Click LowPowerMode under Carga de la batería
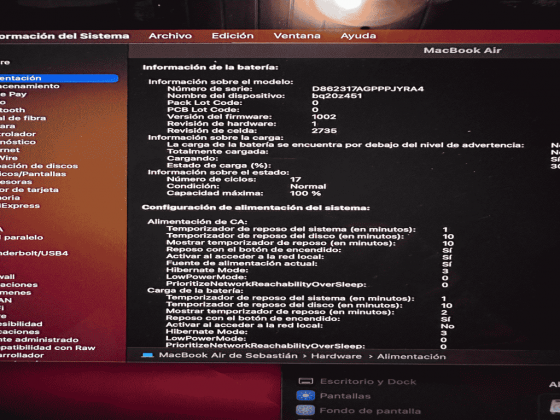This screenshot has height=420, width=560. pyautogui.click(x=206, y=339)
